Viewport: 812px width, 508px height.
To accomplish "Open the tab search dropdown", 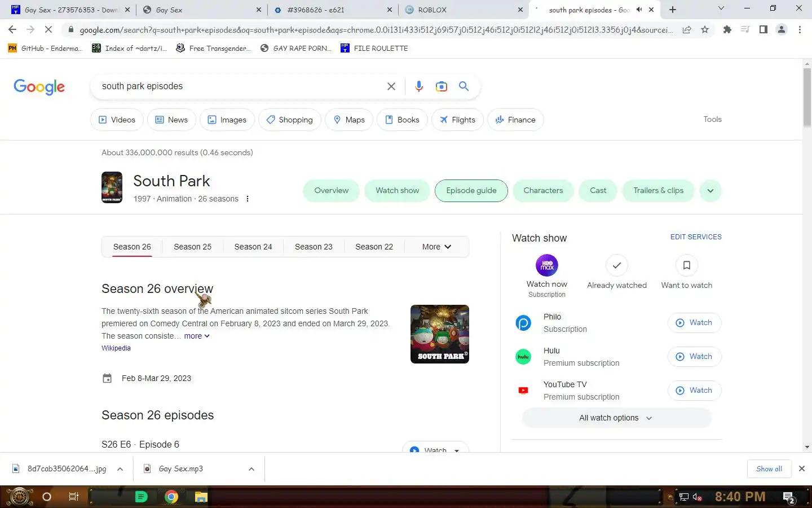I will point(721,8).
